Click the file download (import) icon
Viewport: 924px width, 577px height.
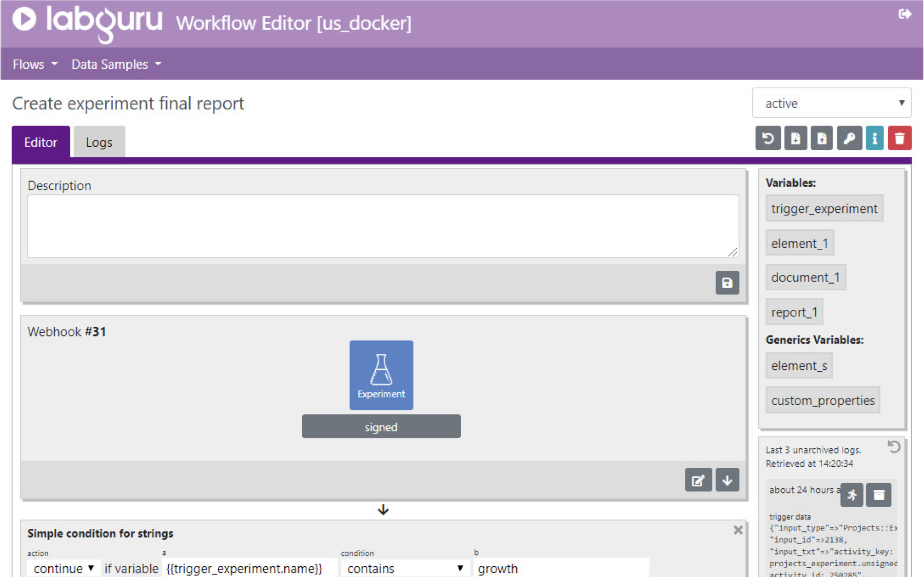tap(795, 138)
